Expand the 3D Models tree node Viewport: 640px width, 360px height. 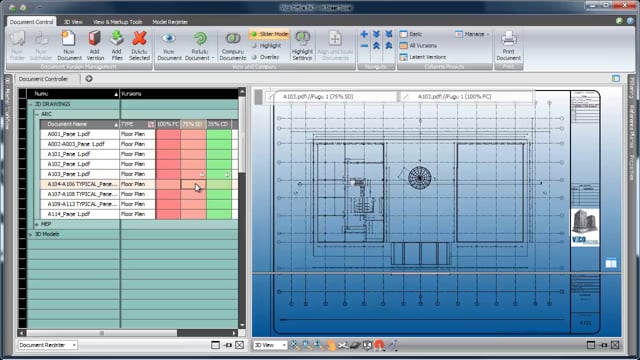[31, 234]
